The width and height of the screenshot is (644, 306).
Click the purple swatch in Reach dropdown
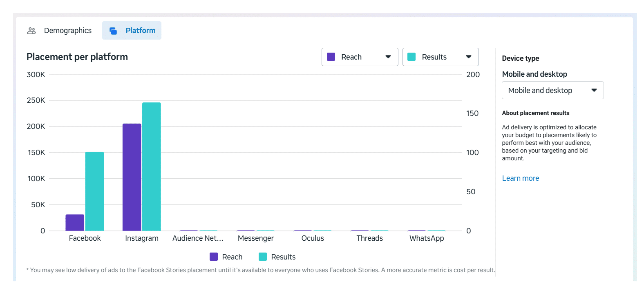click(331, 57)
